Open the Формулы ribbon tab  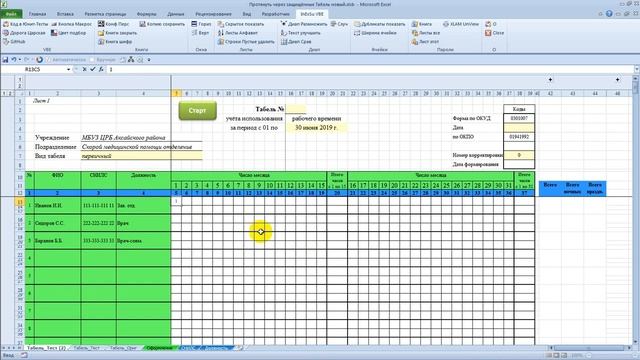coord(147,14)
